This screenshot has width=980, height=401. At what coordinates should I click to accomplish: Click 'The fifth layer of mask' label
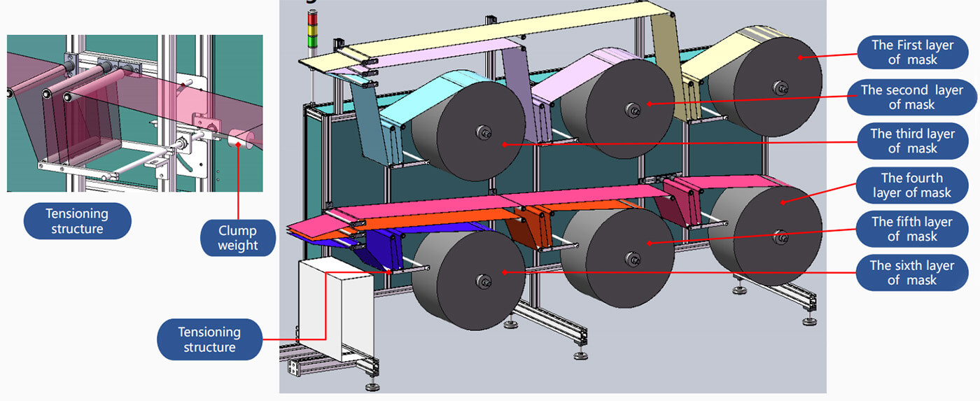coord(912,229)
